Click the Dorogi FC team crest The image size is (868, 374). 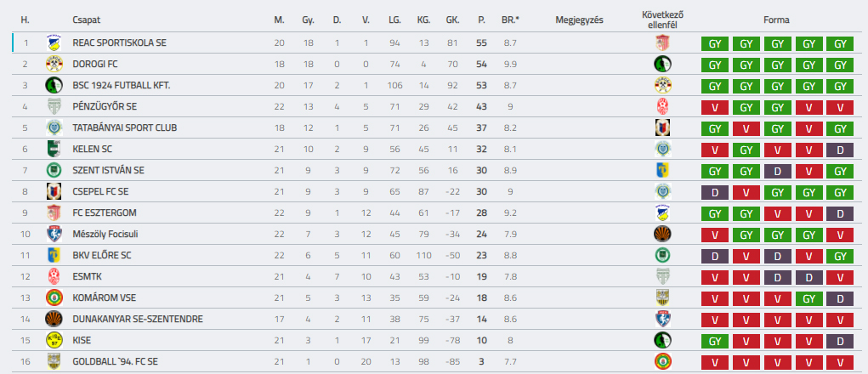[x=54, y=64]
